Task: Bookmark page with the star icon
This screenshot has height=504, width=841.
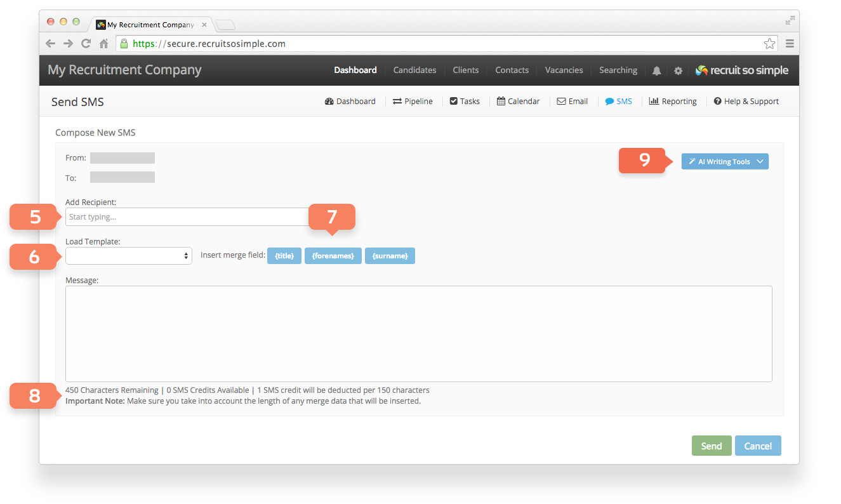Action: click(769, 44)
